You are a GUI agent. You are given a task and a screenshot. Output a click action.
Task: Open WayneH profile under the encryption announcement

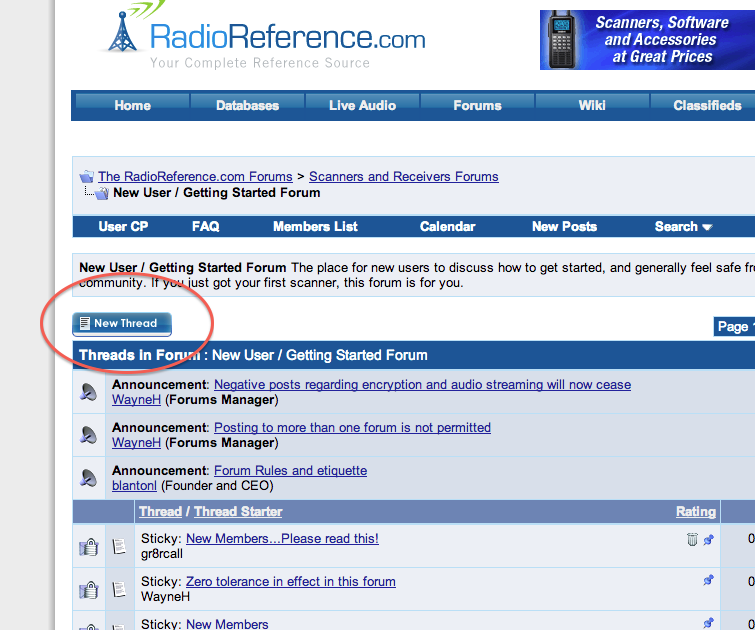click(x=136, y=400)
